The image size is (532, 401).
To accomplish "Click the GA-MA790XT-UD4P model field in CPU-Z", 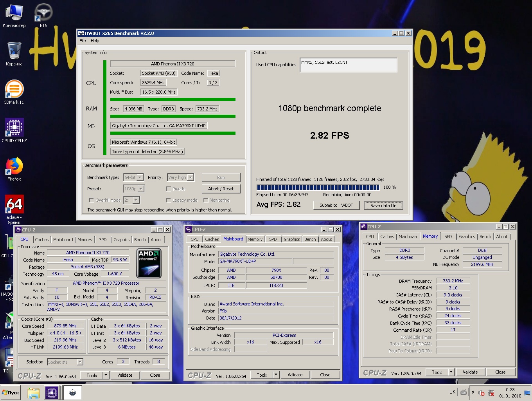I will click(x=254, y=261).
